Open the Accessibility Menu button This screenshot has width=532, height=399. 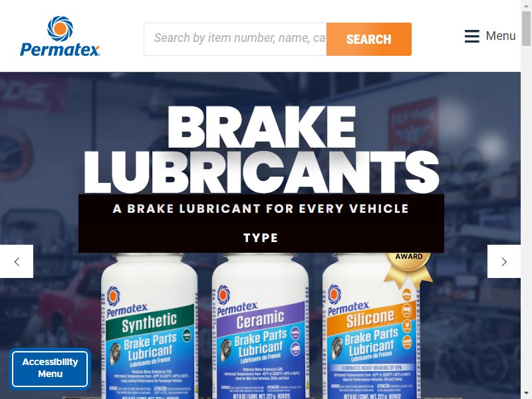(x=50, y=368)
